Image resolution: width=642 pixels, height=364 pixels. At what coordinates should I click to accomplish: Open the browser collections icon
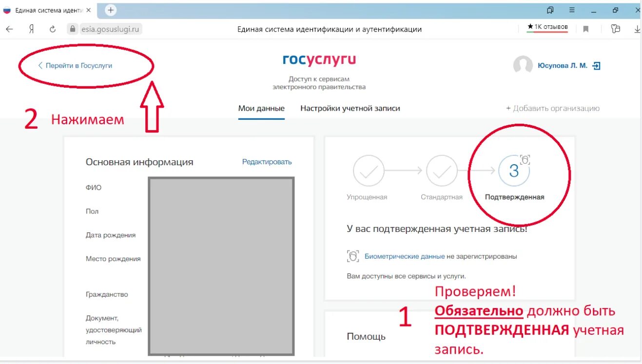[x=615, y=29]
